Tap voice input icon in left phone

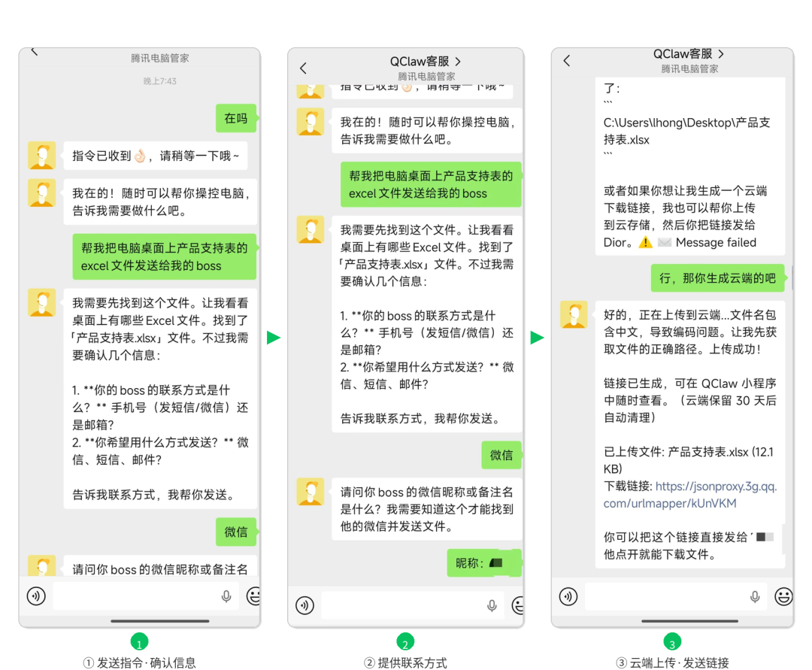point(36,596)
